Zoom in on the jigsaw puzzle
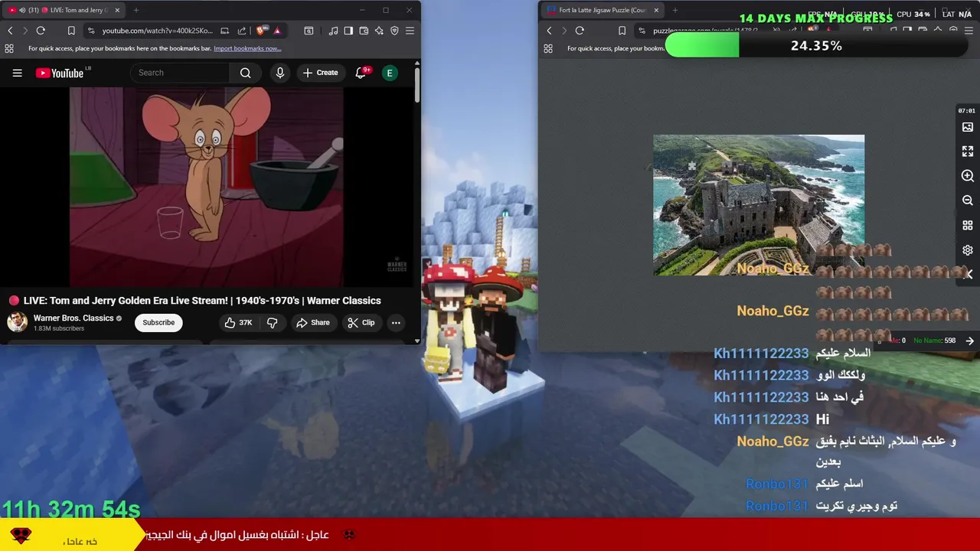This screenshot has width=980, height=551. click(968, 176)
